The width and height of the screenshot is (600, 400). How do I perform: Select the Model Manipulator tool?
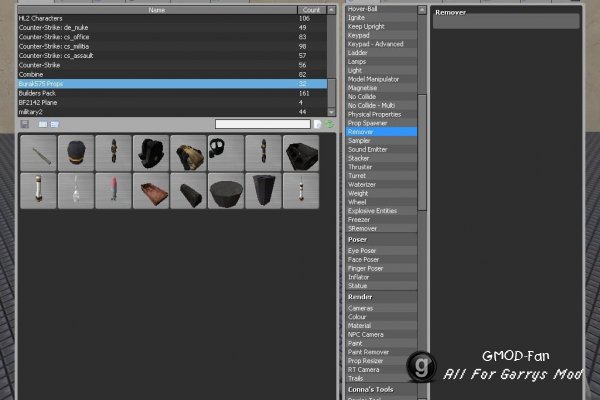click(381, 79)
